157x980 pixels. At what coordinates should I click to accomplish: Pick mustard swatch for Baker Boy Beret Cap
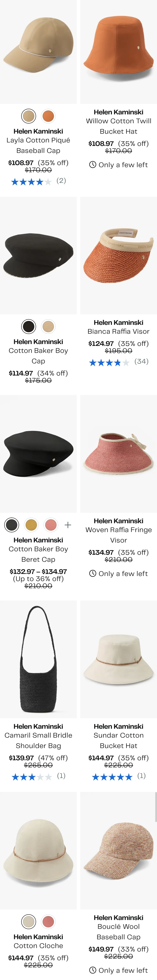(x=31, y=525)
